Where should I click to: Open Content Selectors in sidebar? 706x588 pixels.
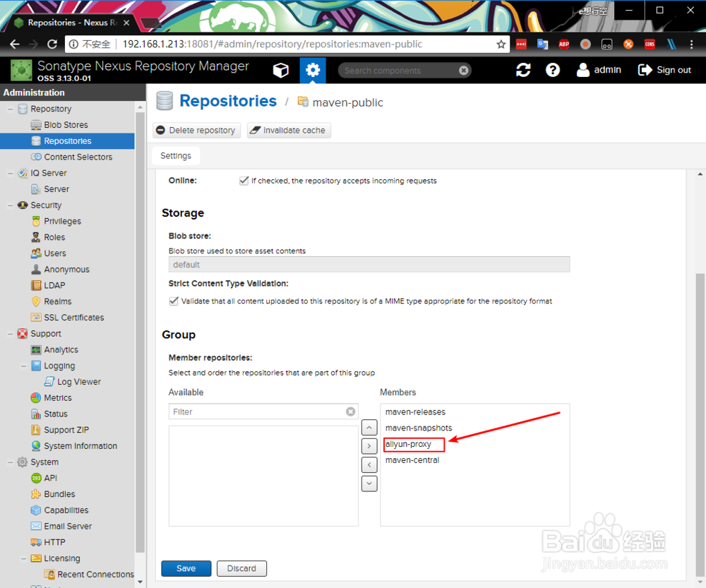pos(78,157)
